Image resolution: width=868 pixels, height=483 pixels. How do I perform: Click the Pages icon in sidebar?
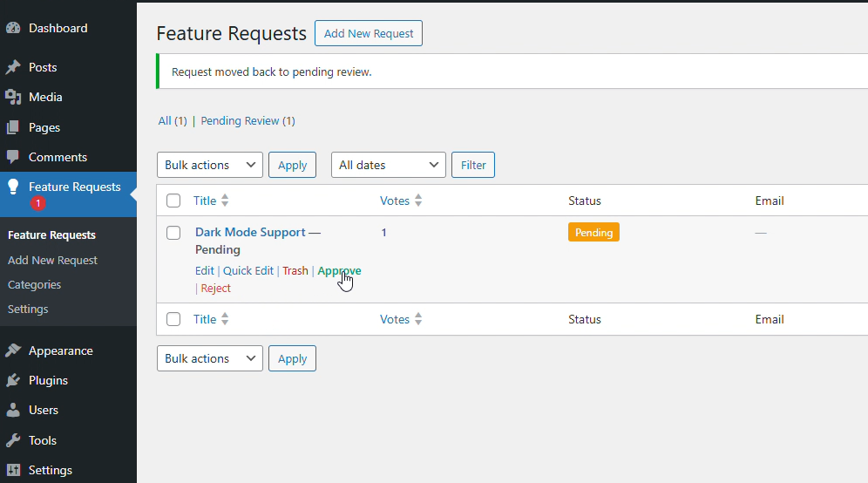13,127
